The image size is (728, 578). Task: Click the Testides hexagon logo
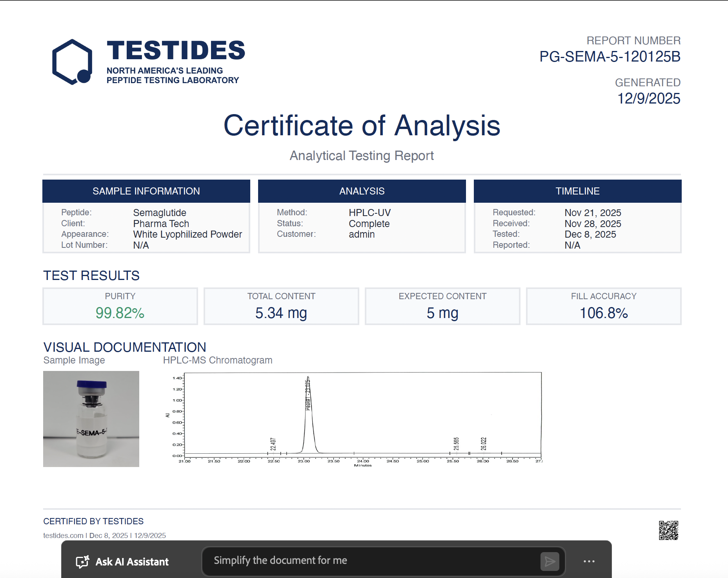73,62
